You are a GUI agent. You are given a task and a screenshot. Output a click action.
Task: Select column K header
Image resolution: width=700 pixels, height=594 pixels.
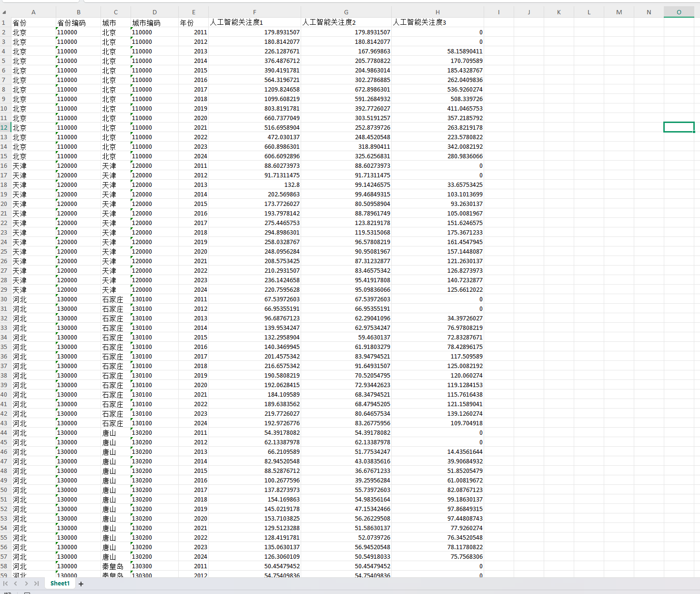pyautogui.click(x=559, y=12)
